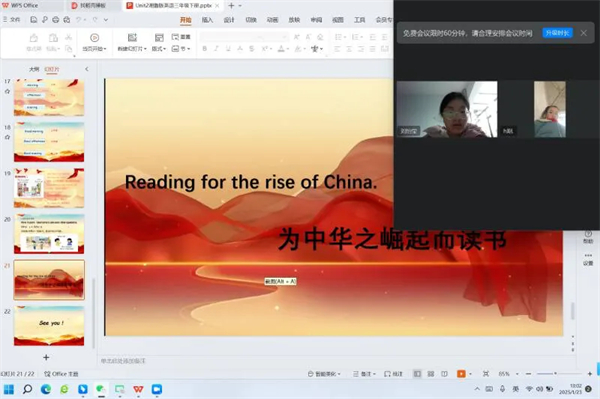Click the Bold formatting icon

coord(205,49)
